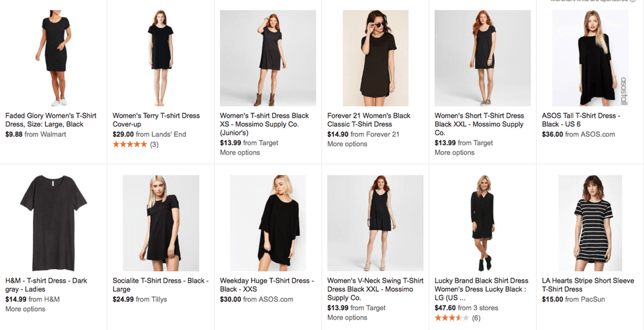Open Socialite T-Shirt Dress Black Large link

tap(160, 285)
